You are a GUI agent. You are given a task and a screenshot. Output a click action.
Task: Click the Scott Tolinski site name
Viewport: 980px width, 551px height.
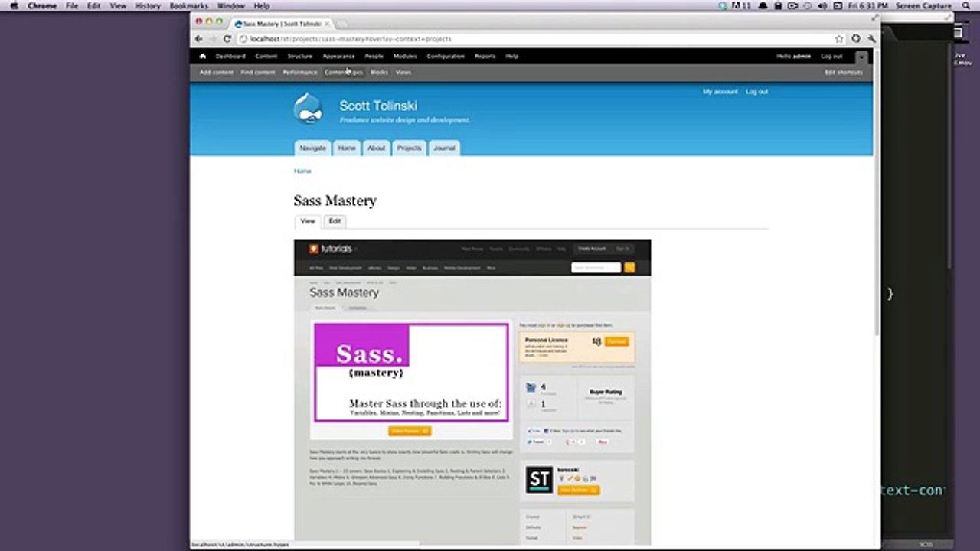pos(378,106)
